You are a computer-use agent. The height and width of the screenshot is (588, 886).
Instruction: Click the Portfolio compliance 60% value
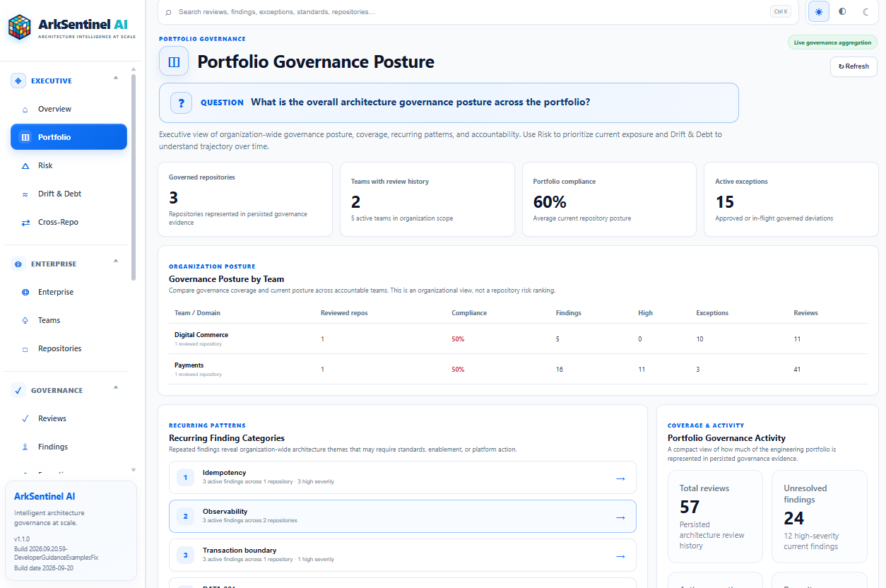[550, 202]
